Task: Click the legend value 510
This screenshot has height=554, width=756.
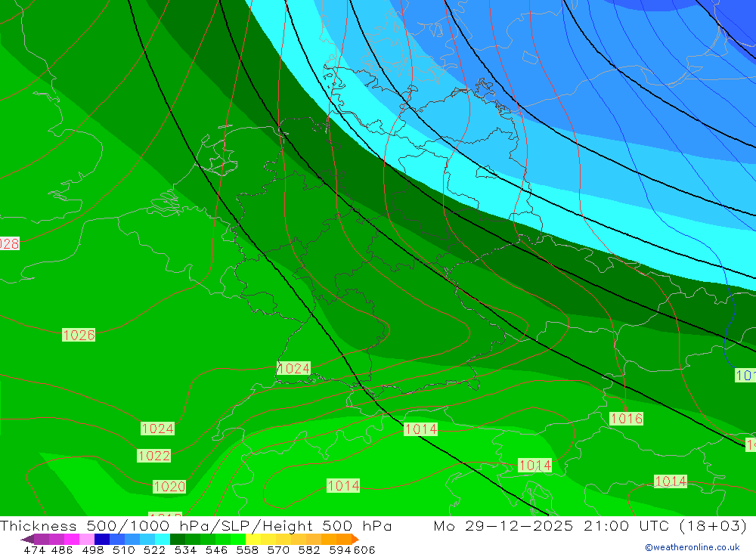Action: 123,550
